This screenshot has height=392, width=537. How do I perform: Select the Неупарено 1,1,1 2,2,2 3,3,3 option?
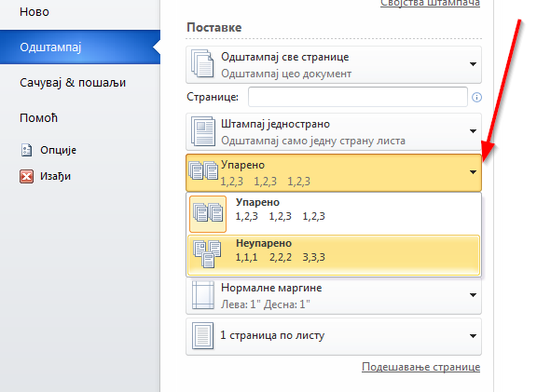click(334, 255)
